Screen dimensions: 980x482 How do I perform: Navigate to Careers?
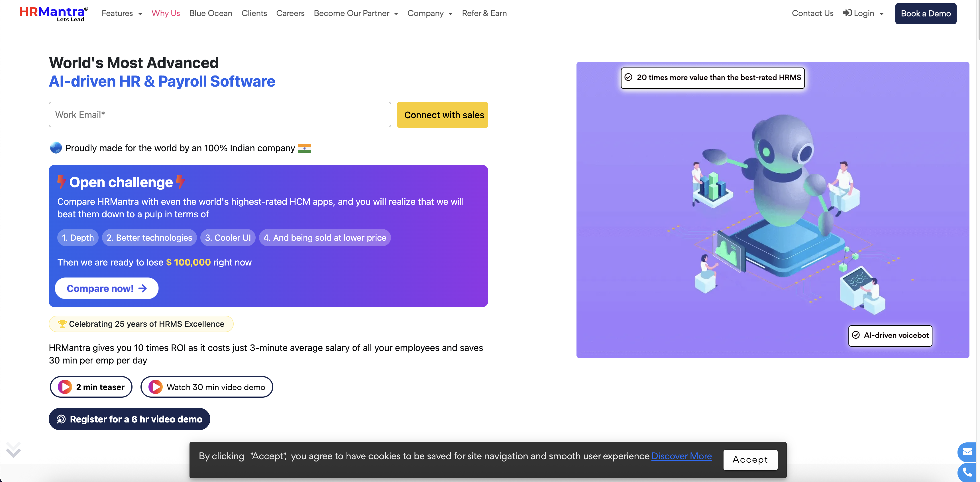tap(290, 13)
